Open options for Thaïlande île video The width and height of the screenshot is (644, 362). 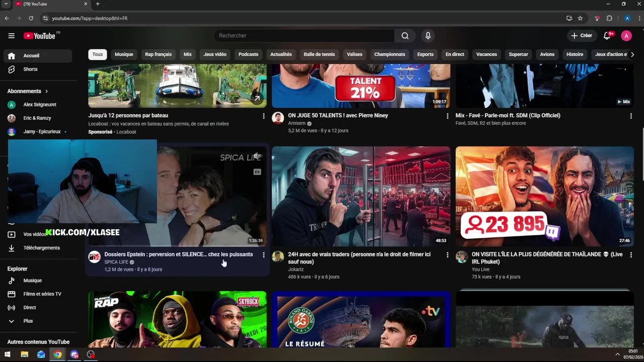[x=631, y=255]
